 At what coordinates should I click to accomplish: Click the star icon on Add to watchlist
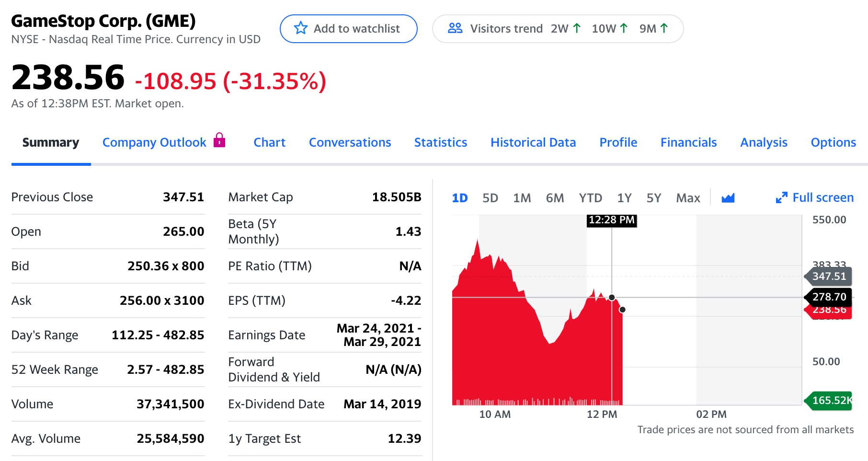300,28
